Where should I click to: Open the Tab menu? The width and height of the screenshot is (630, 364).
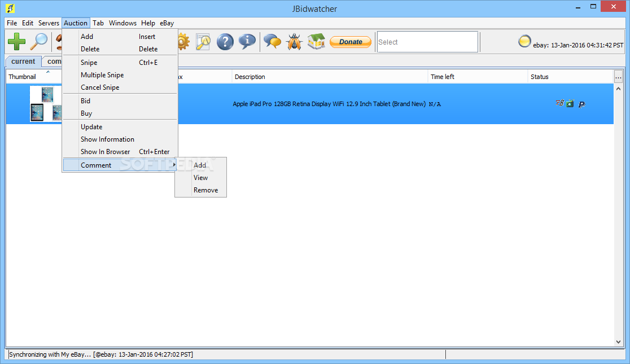(x=98, y=23)
